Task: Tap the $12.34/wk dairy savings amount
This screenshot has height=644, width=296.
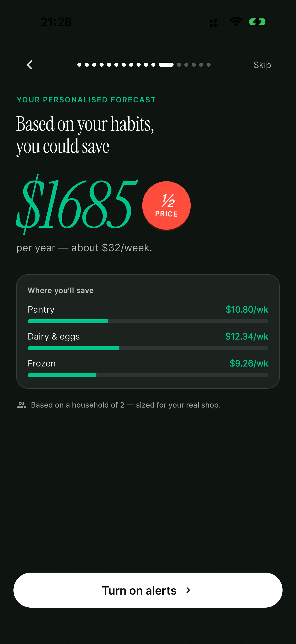Action: [247, 337]
